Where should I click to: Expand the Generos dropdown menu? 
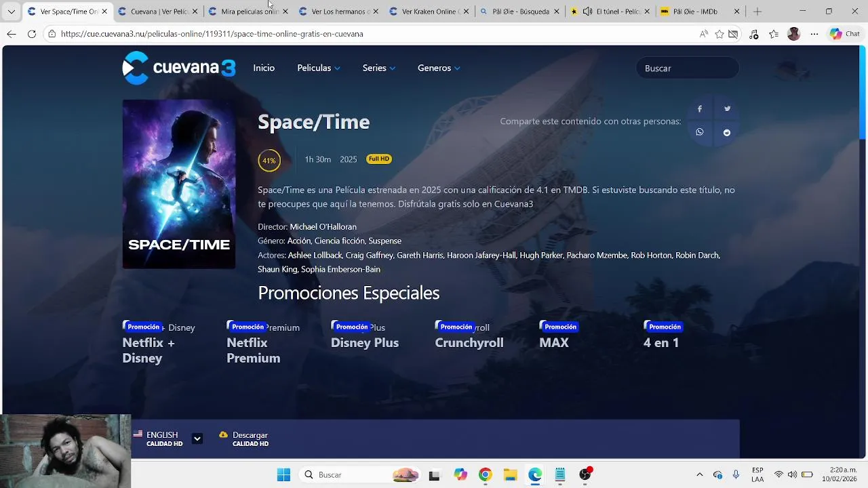[439, 68]
